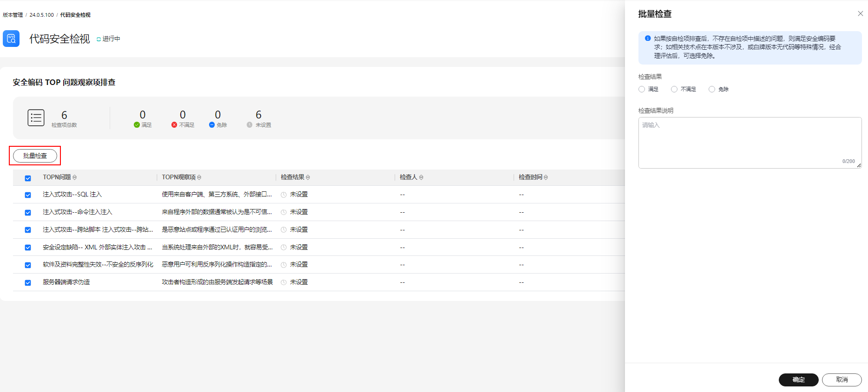868x392 pixels.
Task: Click the checklist total count icon
Action: [x=36, y=118]
